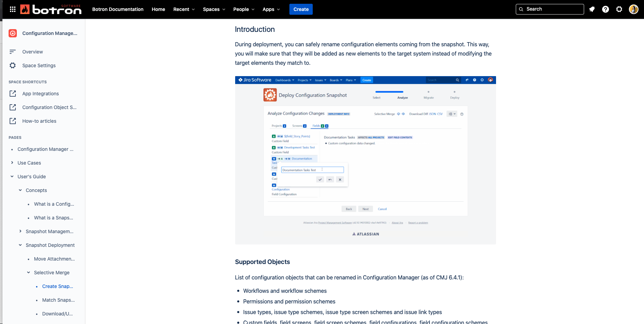Screen dimensions: 644x324
Task: Click the Space Settings gear icon
Action: 13,65
